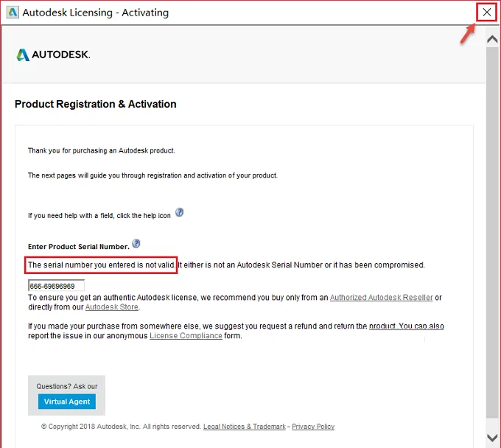The height and width of the screenshot is (448, 501).
Task: Open the License Compliance form link
Action: pyautogui.click(x=186, y=336)
